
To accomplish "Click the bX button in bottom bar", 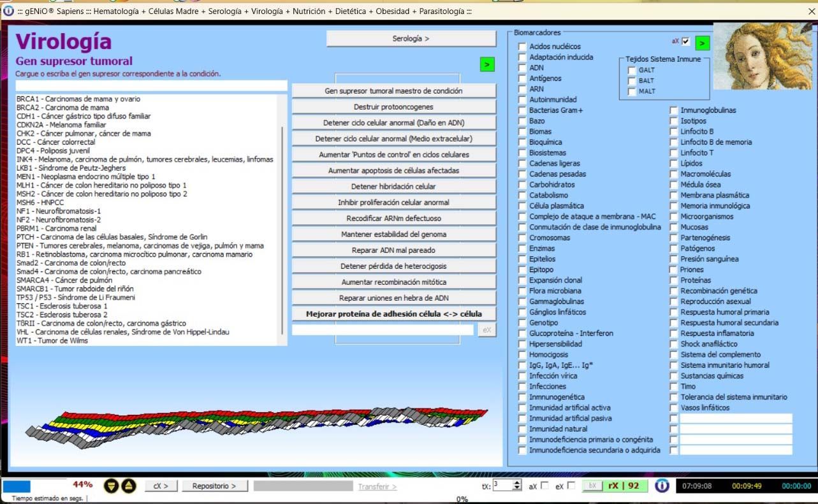I will pyautogui.click(x=592, y=486).
